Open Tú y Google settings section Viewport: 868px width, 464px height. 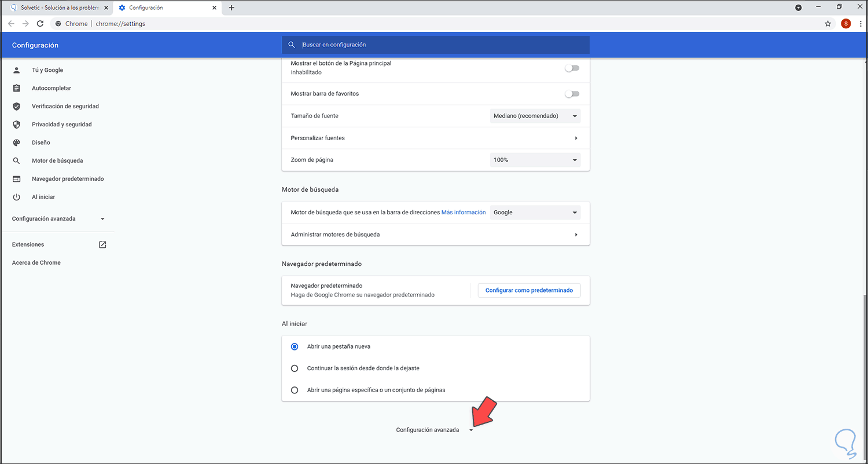(47, 70)
